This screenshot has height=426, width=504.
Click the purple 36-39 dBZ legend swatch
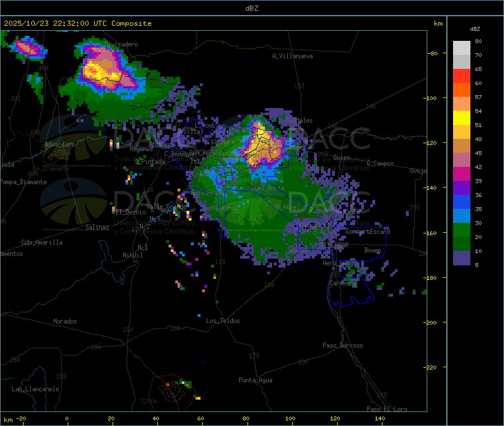point(461,188)
